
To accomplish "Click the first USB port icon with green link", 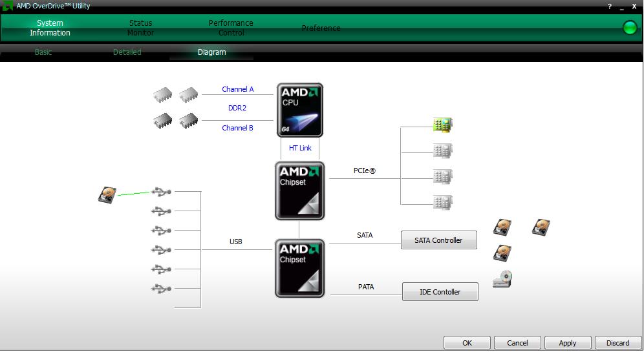I will [x=161, y=192].
